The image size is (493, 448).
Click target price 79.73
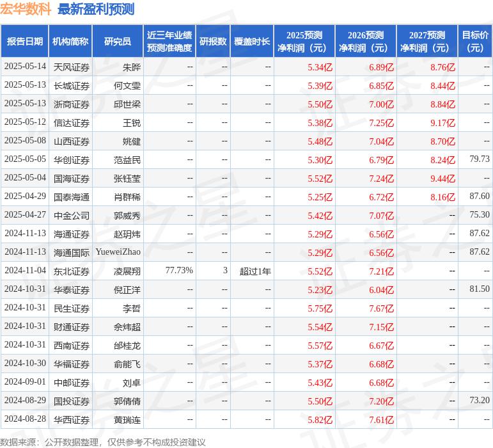pos(480,159)
